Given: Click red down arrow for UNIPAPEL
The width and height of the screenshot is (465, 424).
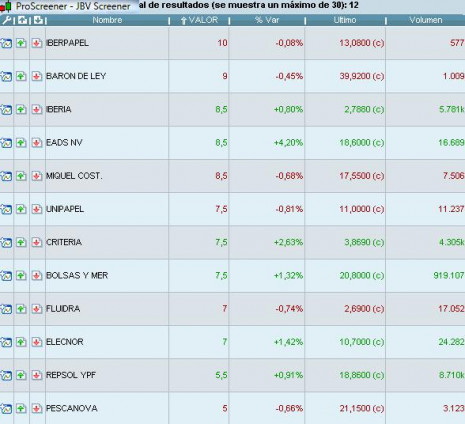Looking at the screenshot, I should pos(37,209).
